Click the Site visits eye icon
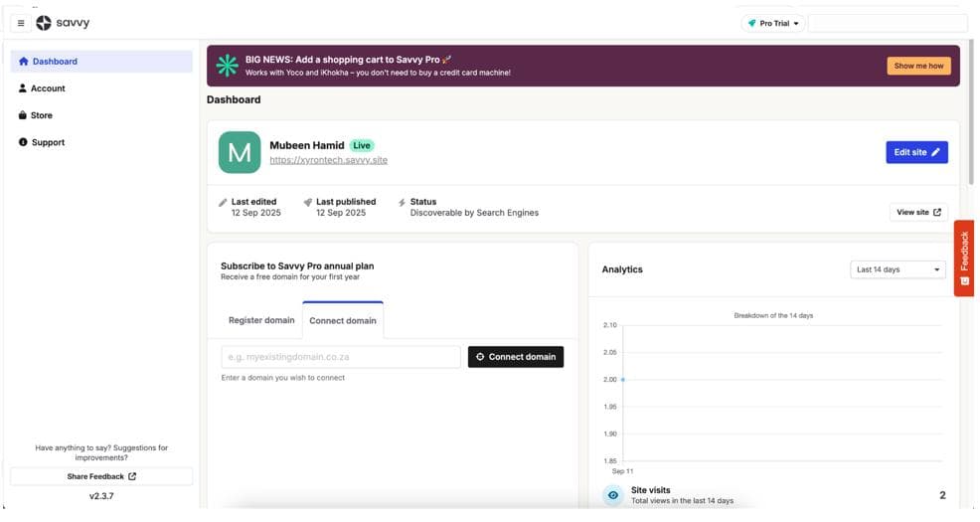This screenshot has width=980, height=522. coord(613,494)
